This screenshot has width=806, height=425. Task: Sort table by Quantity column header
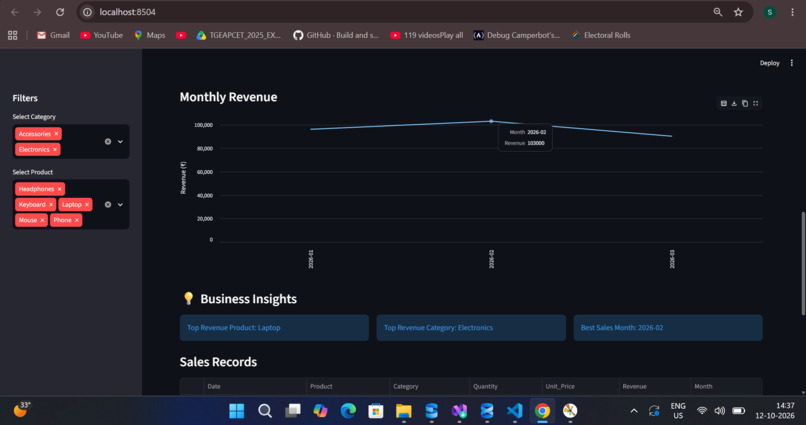(x=506, y=386)
